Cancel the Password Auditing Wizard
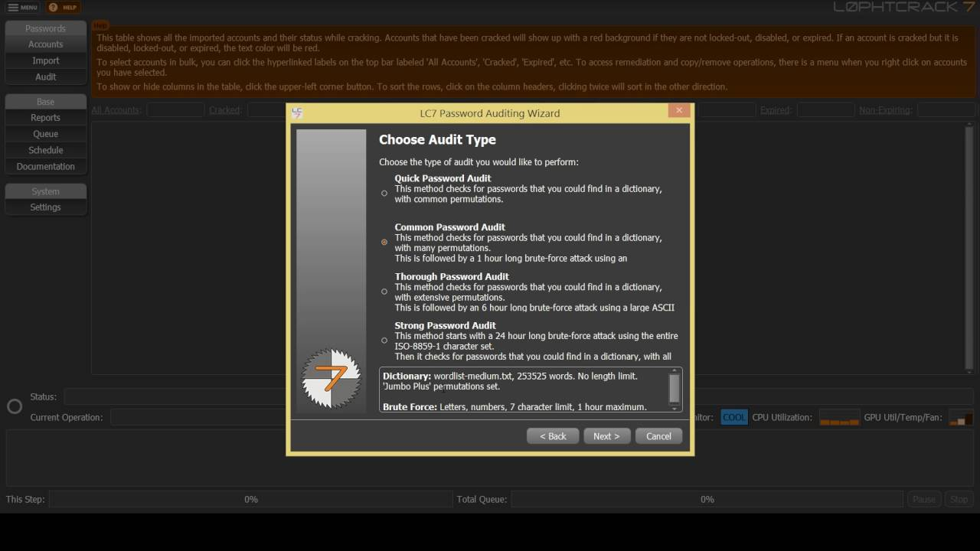 click(658, 436)
